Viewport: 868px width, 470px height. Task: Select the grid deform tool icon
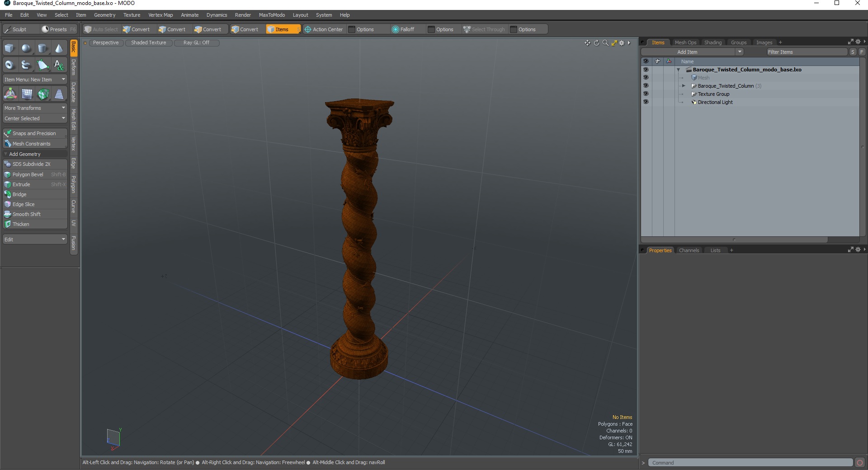point(27,94)
